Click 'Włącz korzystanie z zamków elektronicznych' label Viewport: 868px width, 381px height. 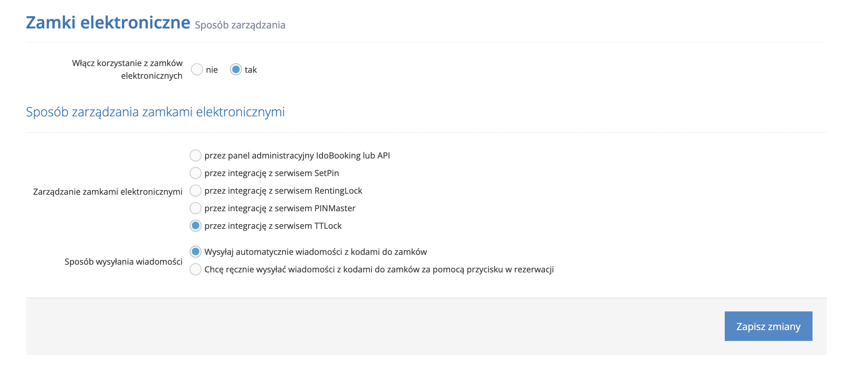(x=127, y=69)
